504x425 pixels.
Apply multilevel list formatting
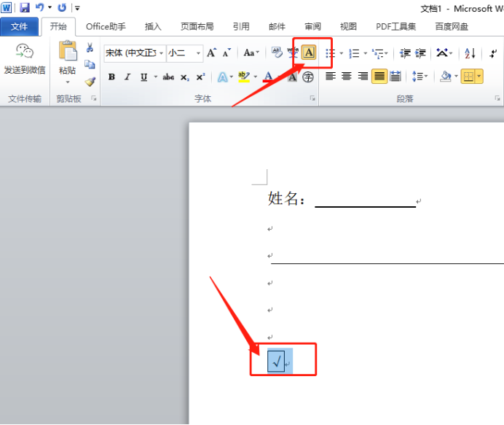click(377, 53)
